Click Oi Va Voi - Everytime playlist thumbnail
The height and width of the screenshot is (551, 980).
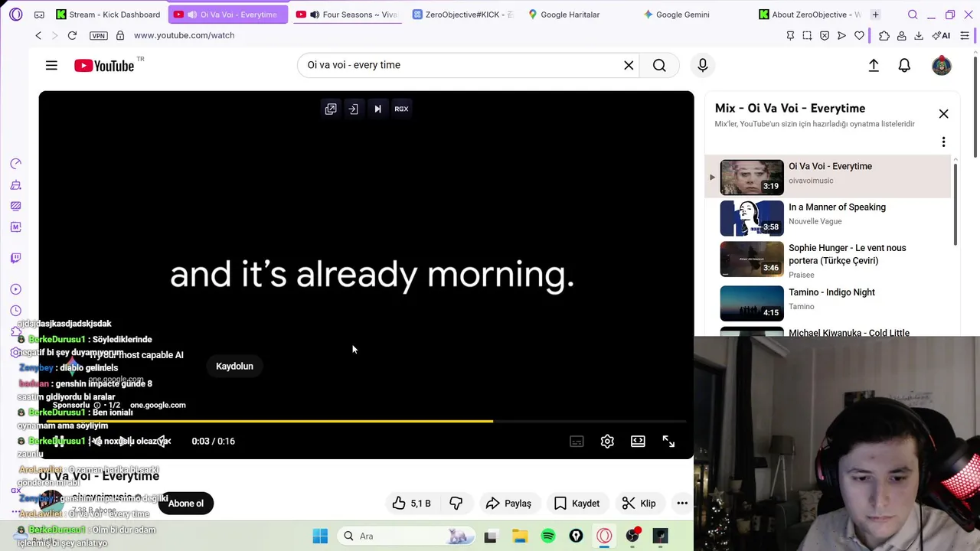pos(752,177)
